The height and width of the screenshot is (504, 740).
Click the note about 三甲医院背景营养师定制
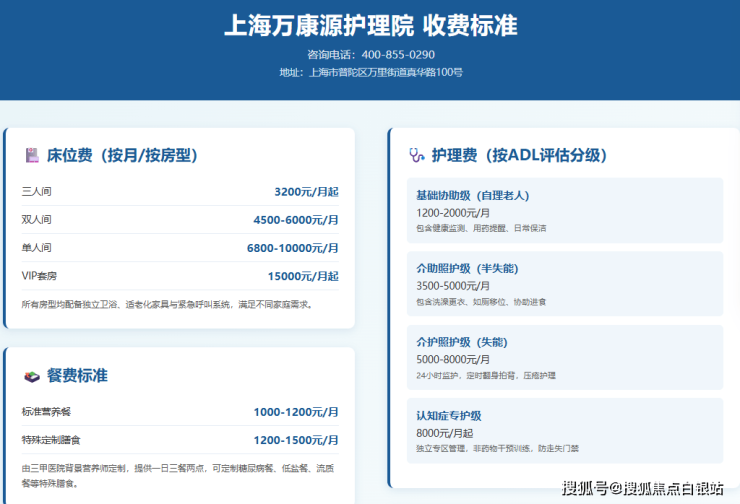click(178, 476)
